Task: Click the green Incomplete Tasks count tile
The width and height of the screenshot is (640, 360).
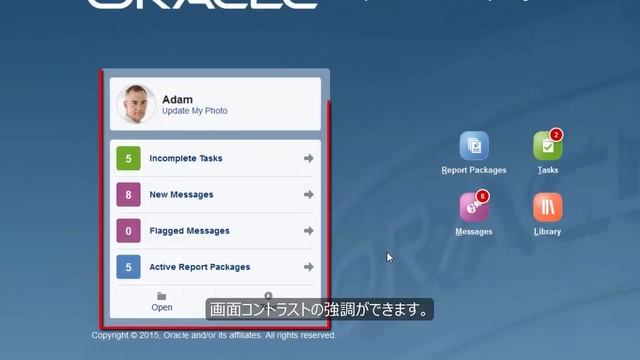Action: [128, 158]
